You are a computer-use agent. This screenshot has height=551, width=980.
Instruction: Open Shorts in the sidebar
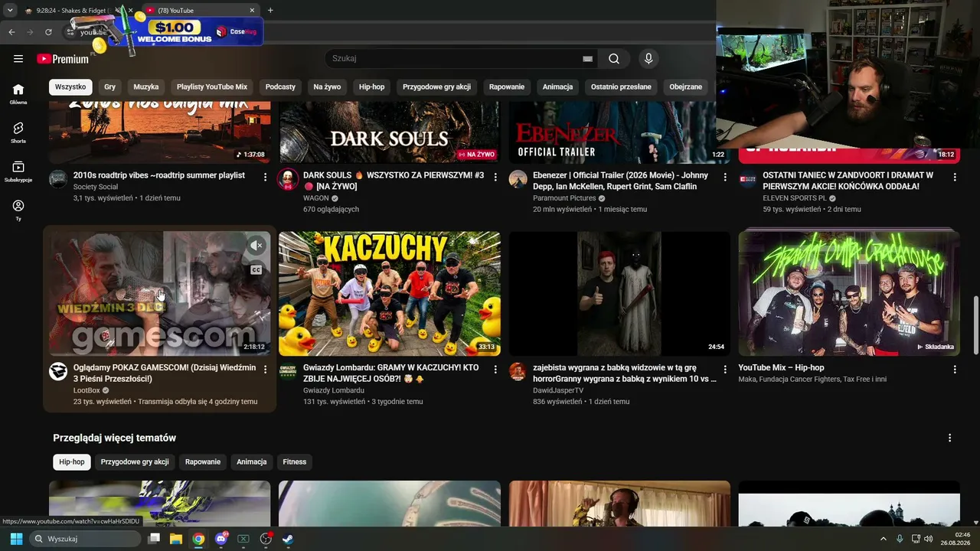[18, 132]
